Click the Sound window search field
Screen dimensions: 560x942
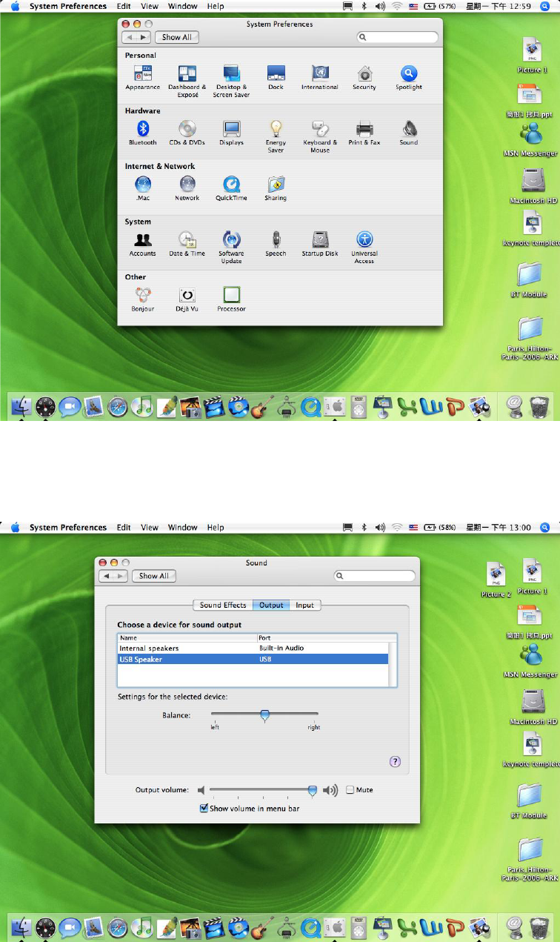[x=375, y=576]
